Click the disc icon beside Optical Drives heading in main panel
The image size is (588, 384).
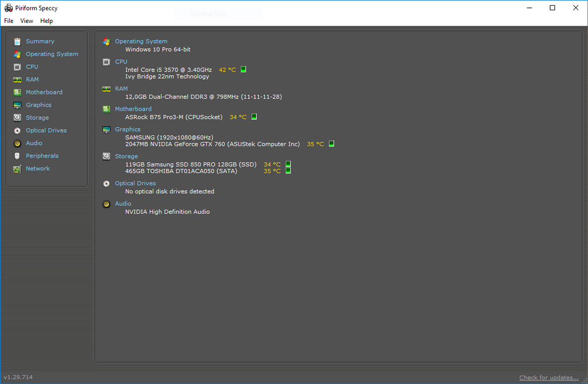coord(106,183)
